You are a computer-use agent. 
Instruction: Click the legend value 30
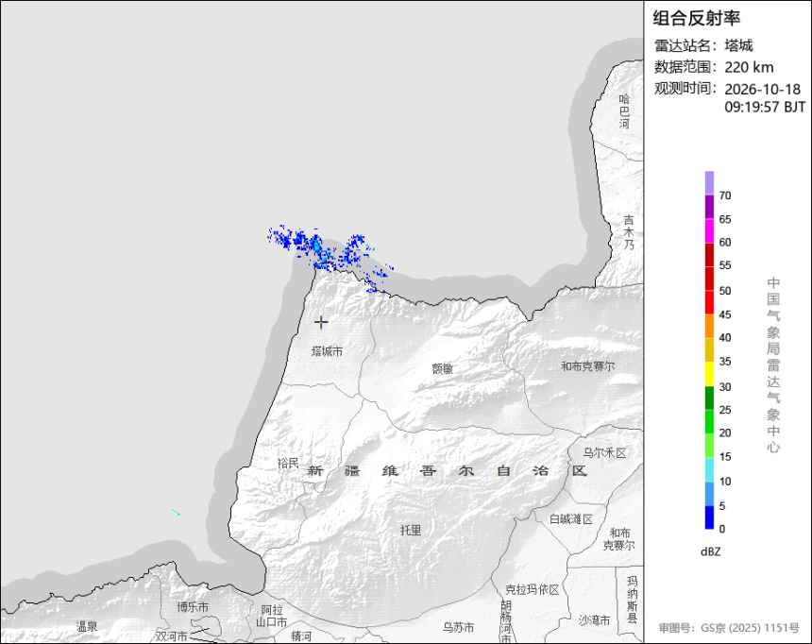[x=725, y=387]
